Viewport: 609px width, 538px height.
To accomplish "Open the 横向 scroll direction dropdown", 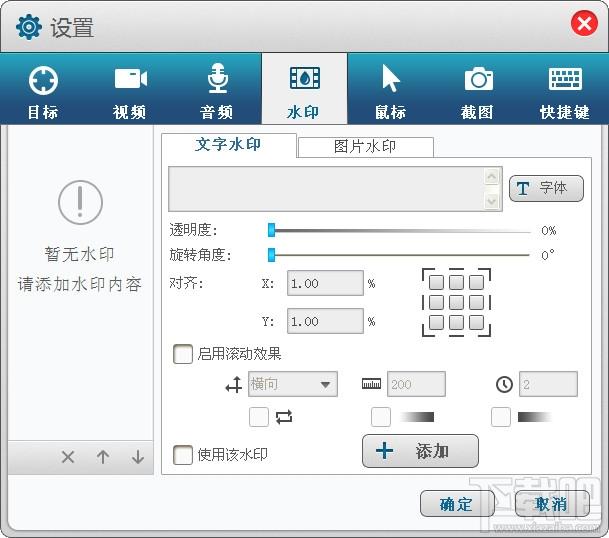I will (293, 384).
